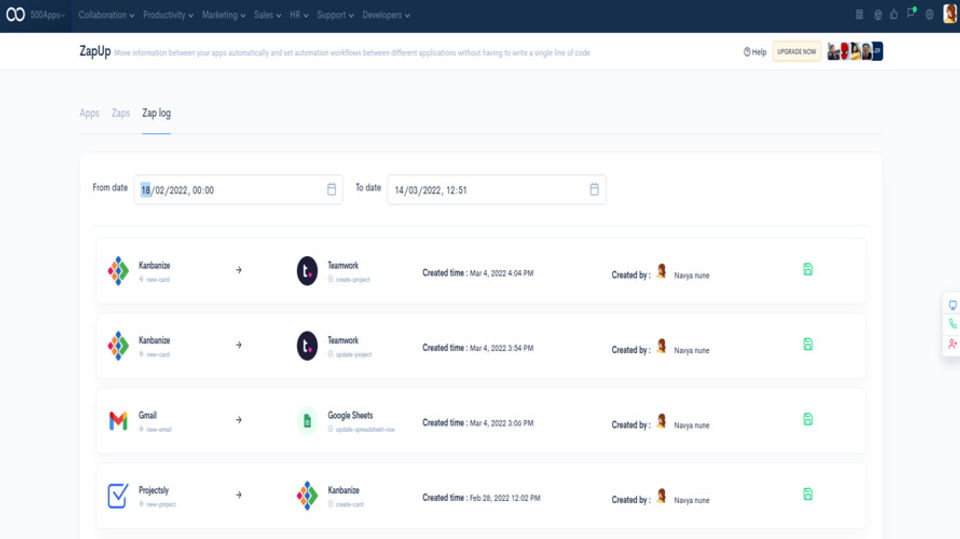Screen dimensions: 960x539
Task: Switch to the Apps tab
Action: click(89, 113)
